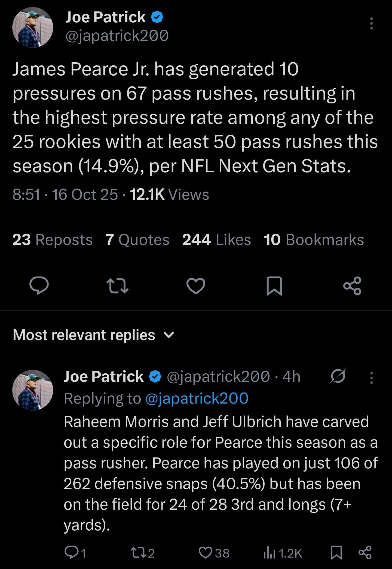Open more options for the main post
This screenshot has height=569, width=392.
371,23
